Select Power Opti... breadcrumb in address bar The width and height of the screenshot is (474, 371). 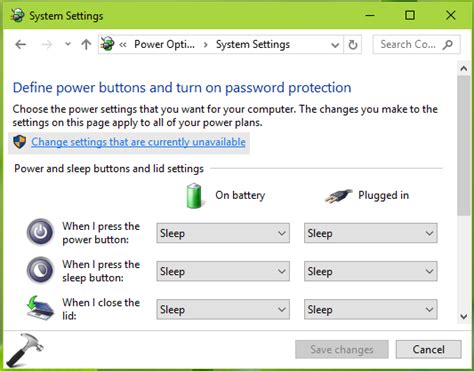(x=164, y=44)
